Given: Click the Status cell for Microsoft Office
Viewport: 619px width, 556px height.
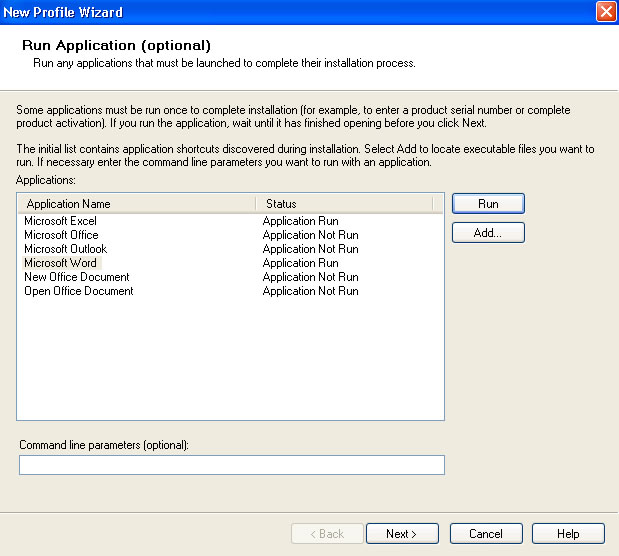Looking at the screenshot, I should tap(310, 235).
